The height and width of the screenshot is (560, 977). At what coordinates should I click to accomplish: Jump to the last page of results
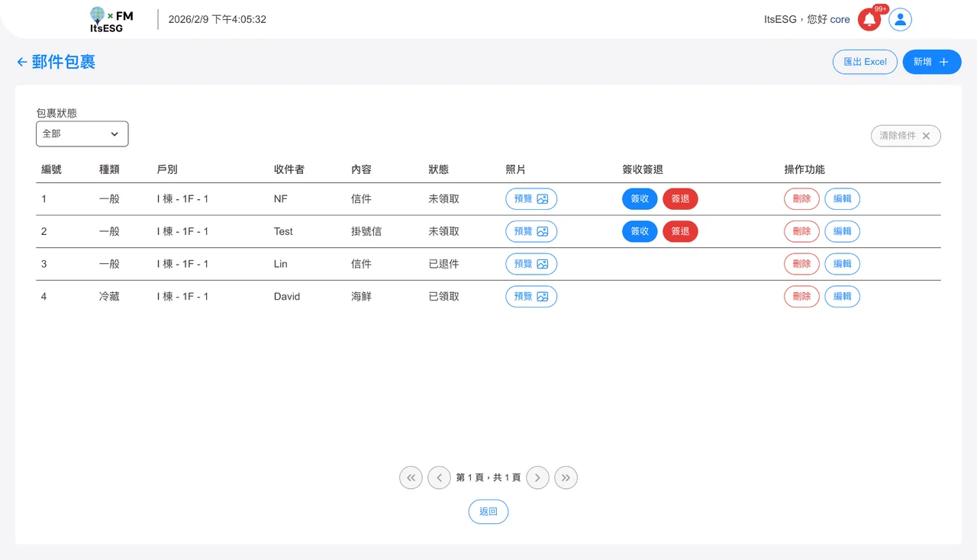pyautogui.click(x=566, y=478)
